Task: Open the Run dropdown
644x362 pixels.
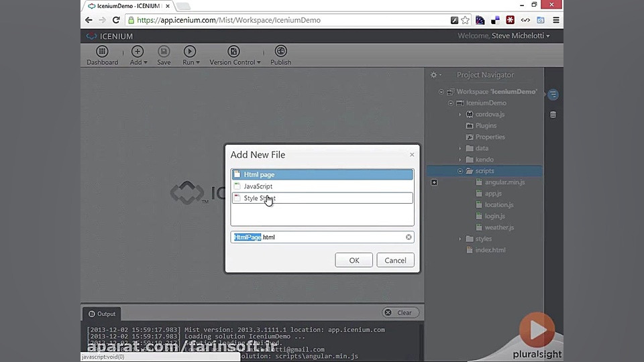Action: (x=190, y=56)
